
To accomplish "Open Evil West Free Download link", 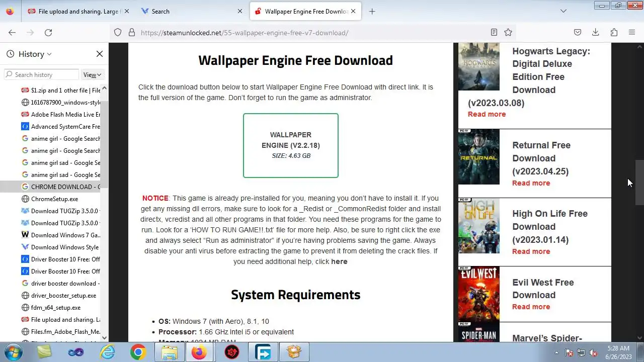I will pyautogui.click(x=543, y=289).
